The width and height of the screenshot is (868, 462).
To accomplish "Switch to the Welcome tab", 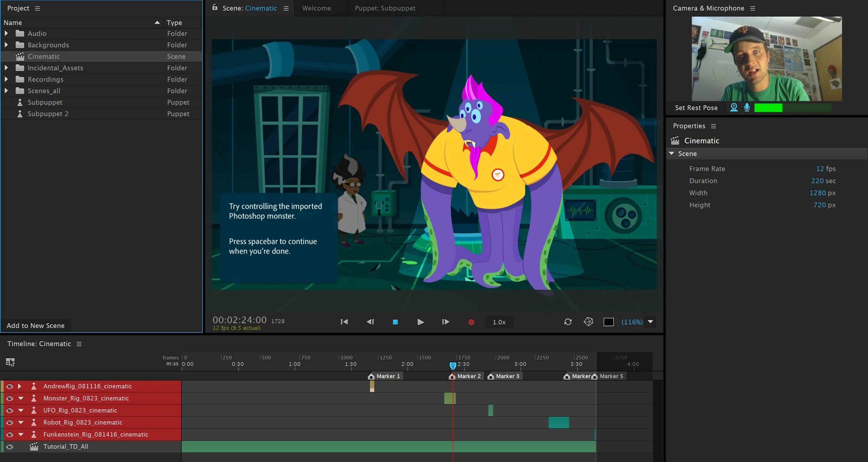I will point(316,8).
